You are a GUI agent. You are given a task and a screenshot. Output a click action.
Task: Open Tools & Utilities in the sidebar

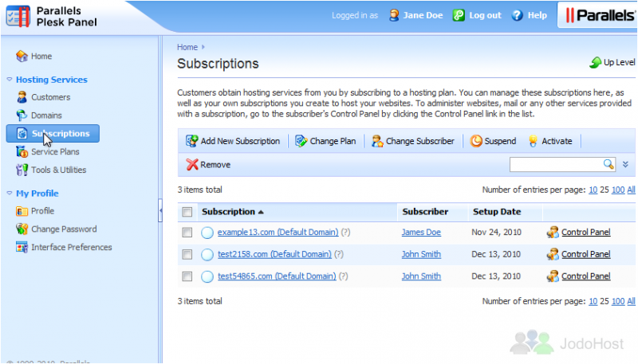pos(58,170)
